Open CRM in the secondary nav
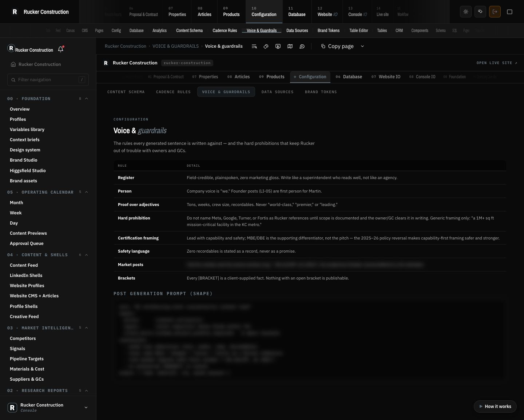The image size is (524, 420). pyautogui.click(x=399, y=31)
